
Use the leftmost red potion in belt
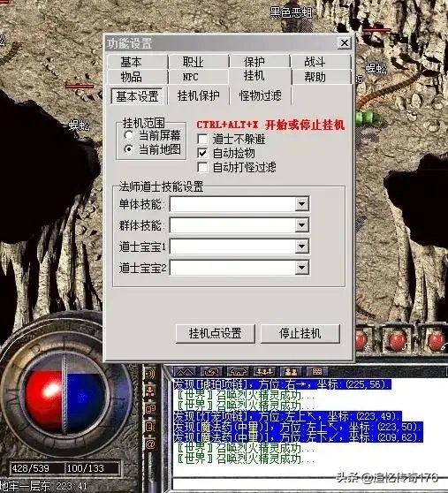pyautogui.click(x=361, y=340)
